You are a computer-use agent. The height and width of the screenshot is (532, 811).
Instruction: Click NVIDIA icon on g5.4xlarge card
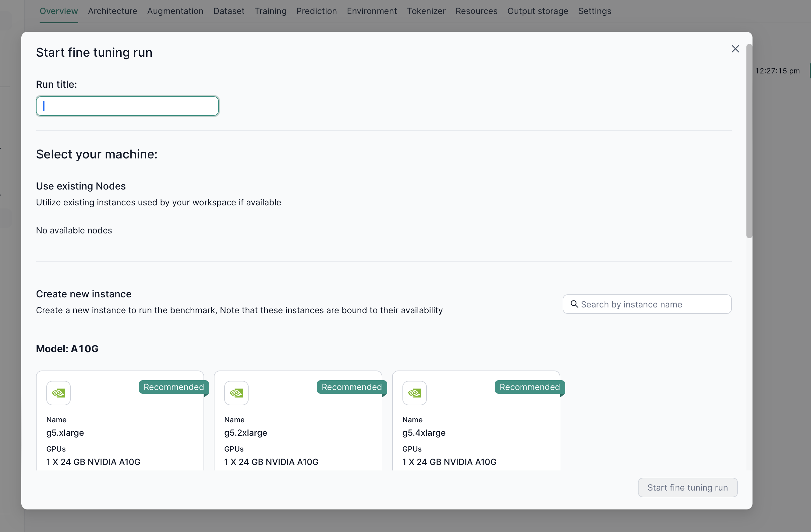pos(414,393)
